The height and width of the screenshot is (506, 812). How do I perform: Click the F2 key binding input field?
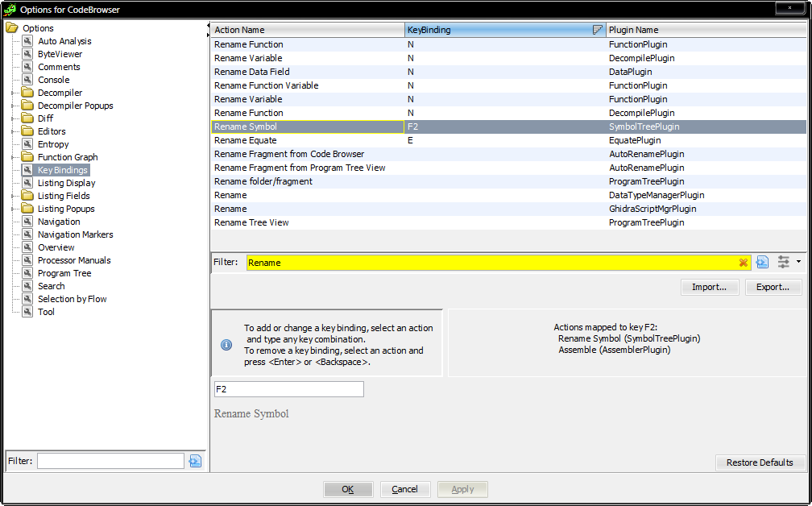288,389
